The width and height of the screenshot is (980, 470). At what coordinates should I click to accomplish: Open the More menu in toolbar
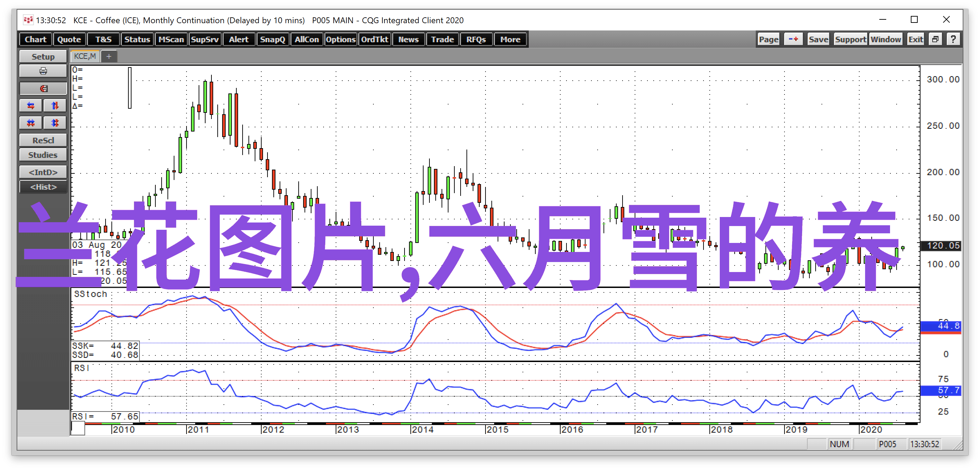tap(510, 39)
